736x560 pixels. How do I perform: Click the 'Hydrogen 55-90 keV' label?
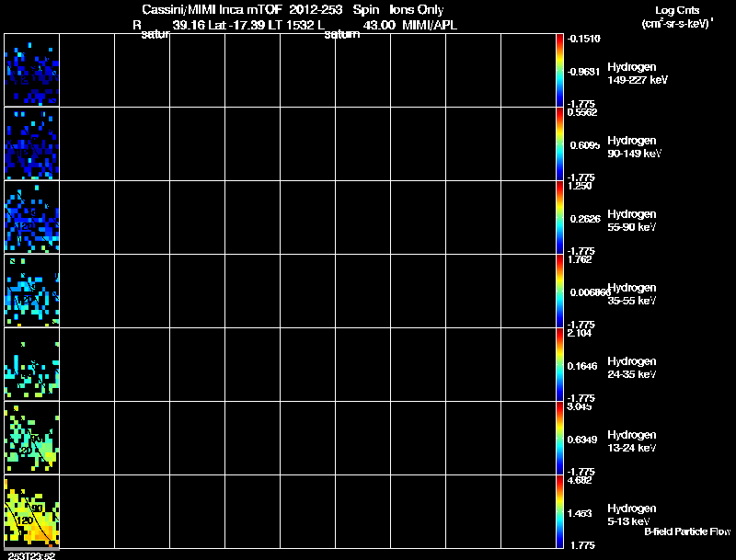pyautogui.click(x=632, y=221)
